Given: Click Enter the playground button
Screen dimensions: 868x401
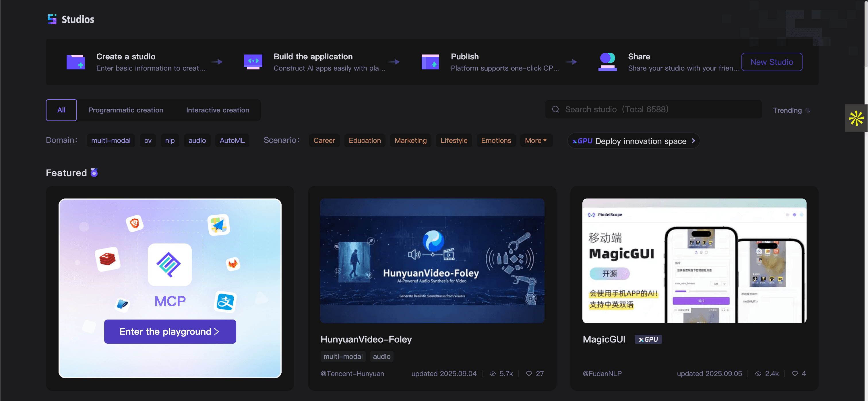Looking at the screenshot, I should 170,332.
